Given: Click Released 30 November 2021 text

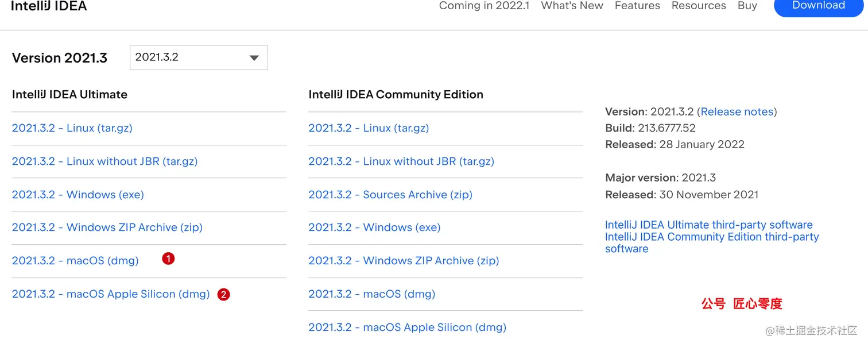Looking at the screenshot, I should pos(681,195).
